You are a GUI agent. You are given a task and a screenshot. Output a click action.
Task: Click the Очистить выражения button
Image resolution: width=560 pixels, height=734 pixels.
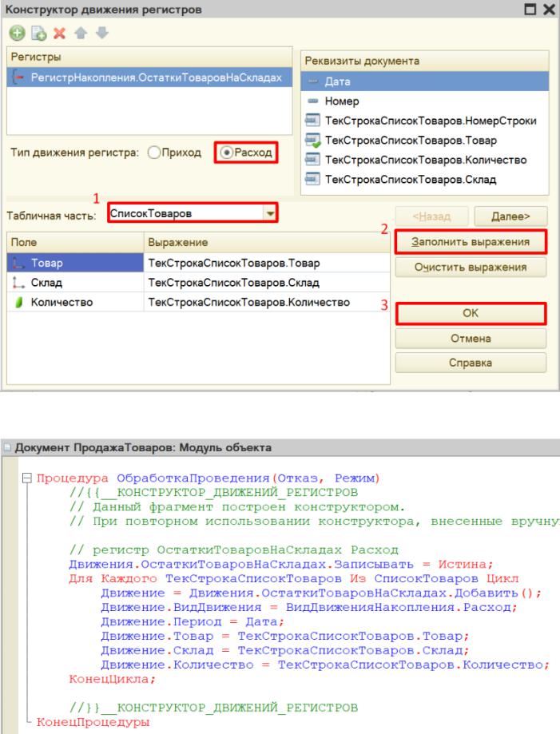[469, 267]
